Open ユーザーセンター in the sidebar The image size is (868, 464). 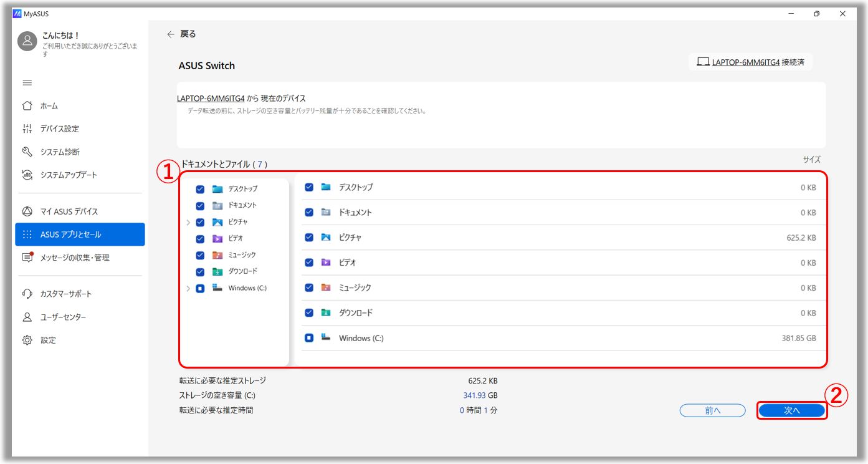click(80, 317)
